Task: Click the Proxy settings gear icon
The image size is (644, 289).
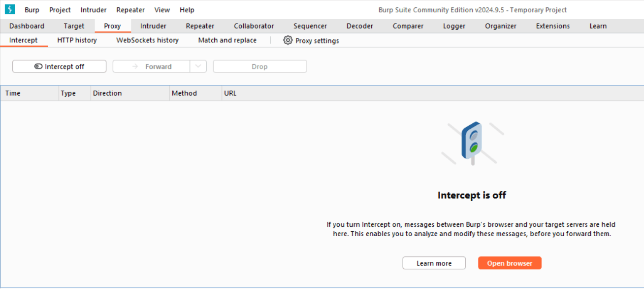Action: click(x=288, y=40)
